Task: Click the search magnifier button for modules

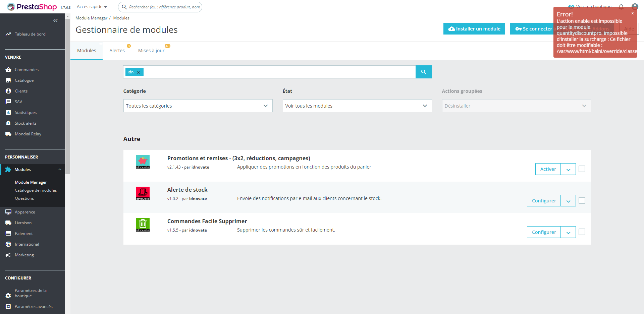Action: (424, 72)
